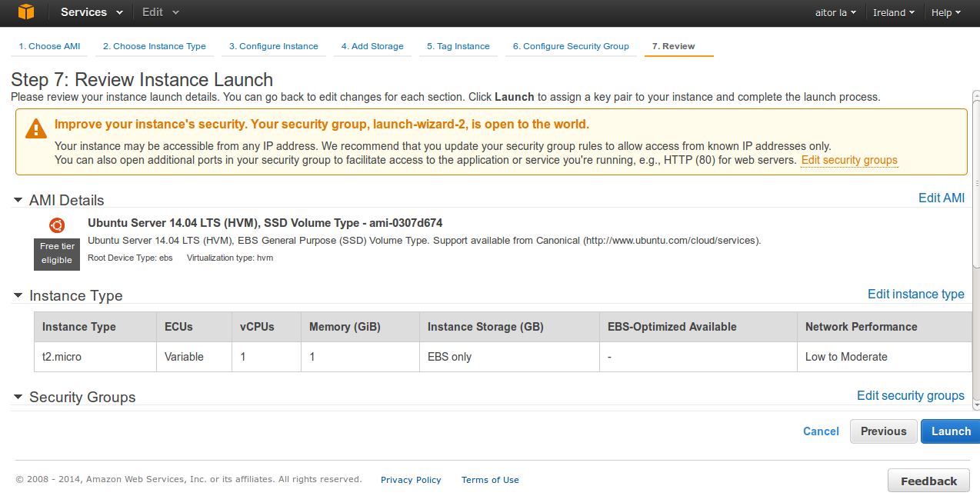Open the Help menu
980x496 pixels.
(x=945, y=13)
